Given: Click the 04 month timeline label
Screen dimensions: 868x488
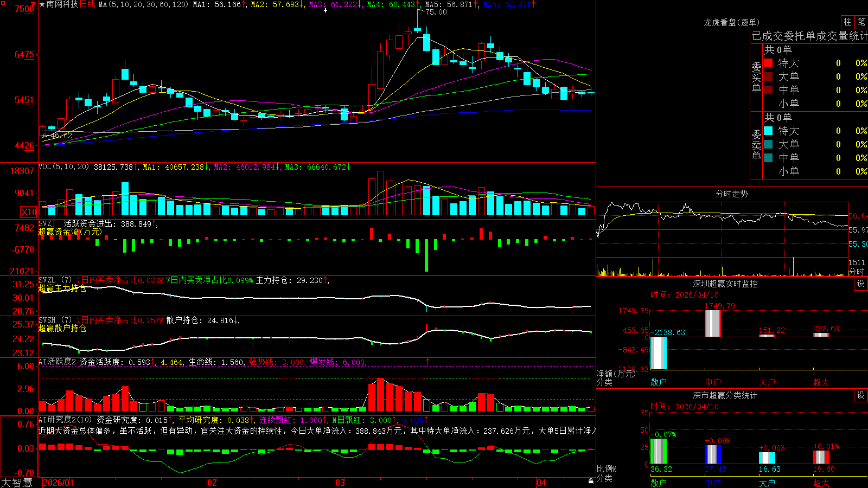Looking at the screenshot, I should [x=541, y=483].
